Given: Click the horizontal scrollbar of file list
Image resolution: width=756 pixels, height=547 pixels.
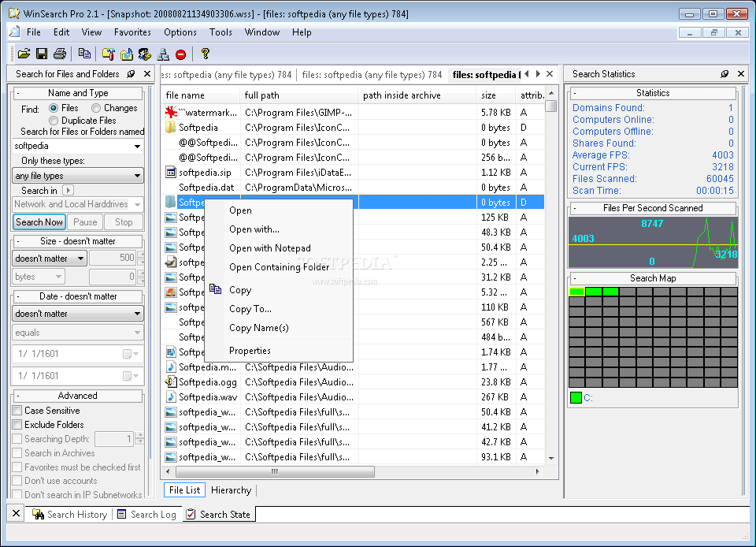Looking at the screenshot, I should tap(275, 471).
